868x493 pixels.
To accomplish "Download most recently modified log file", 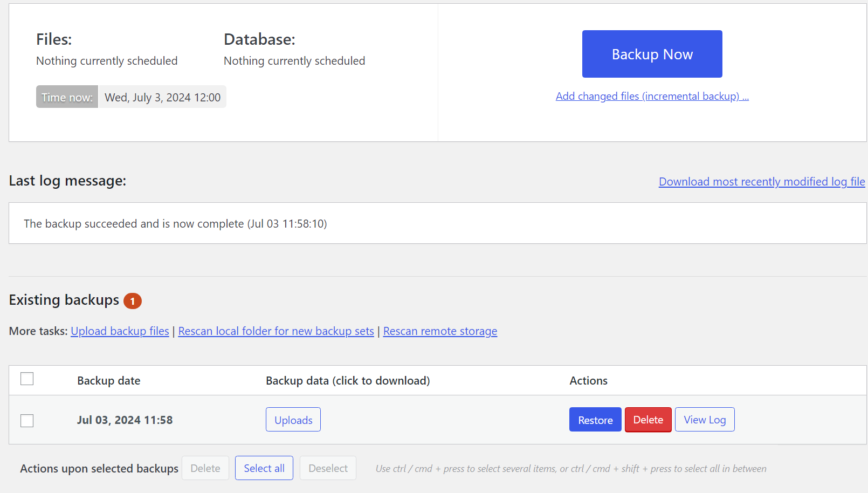I will (761, 182).
